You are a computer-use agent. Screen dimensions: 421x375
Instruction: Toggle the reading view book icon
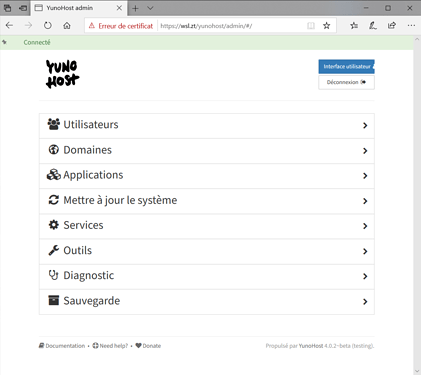311,26
